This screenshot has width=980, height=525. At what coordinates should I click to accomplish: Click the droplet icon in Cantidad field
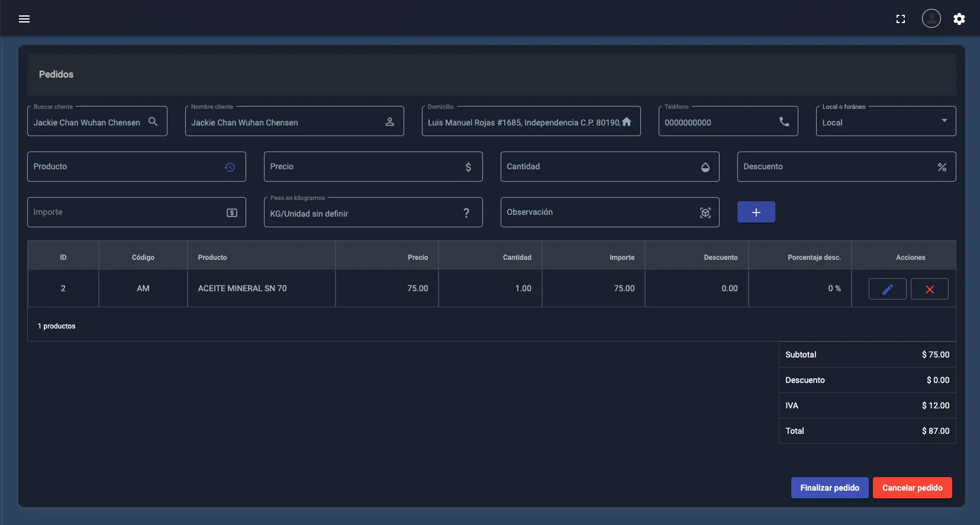pyautogui.click(x=705, y=167)
